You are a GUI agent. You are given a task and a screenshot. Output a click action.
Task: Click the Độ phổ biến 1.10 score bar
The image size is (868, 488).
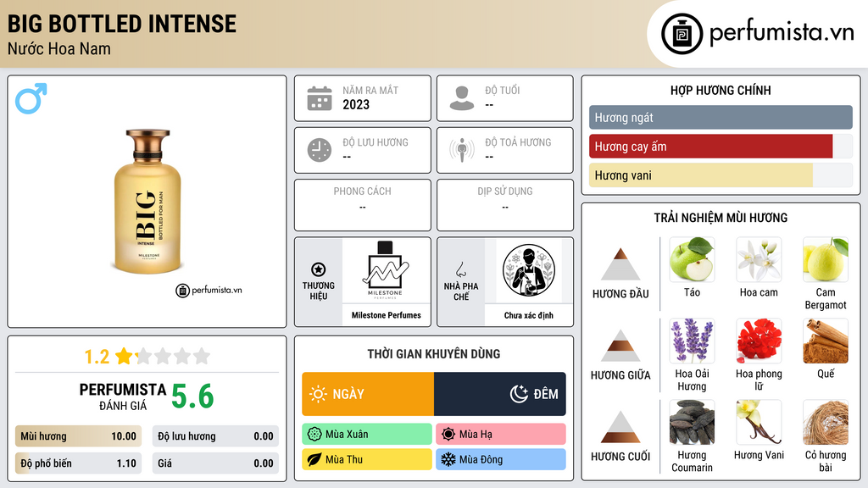pyautogui.click(x=78, y=463)
